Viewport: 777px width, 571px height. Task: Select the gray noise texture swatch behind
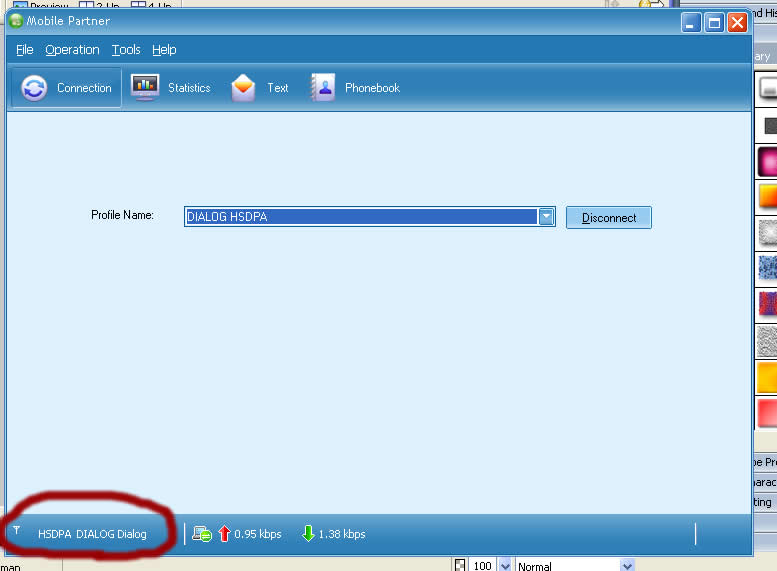coord(768,340)
